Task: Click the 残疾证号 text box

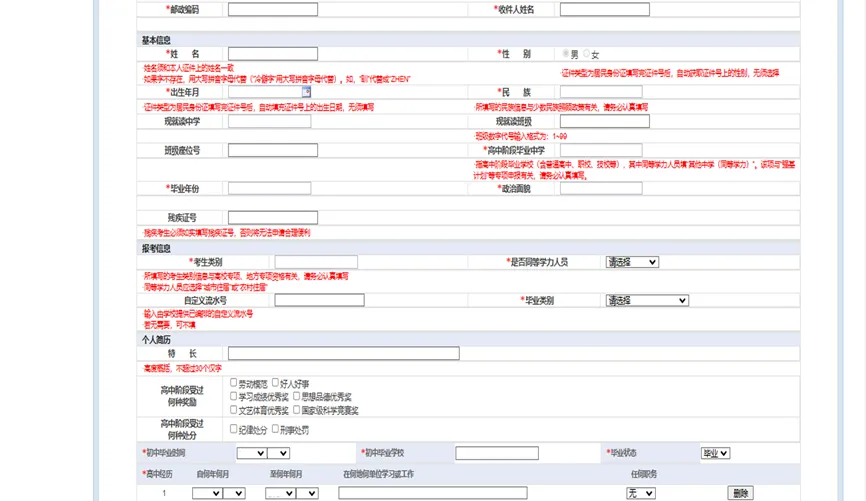Action: click(273, 218)
